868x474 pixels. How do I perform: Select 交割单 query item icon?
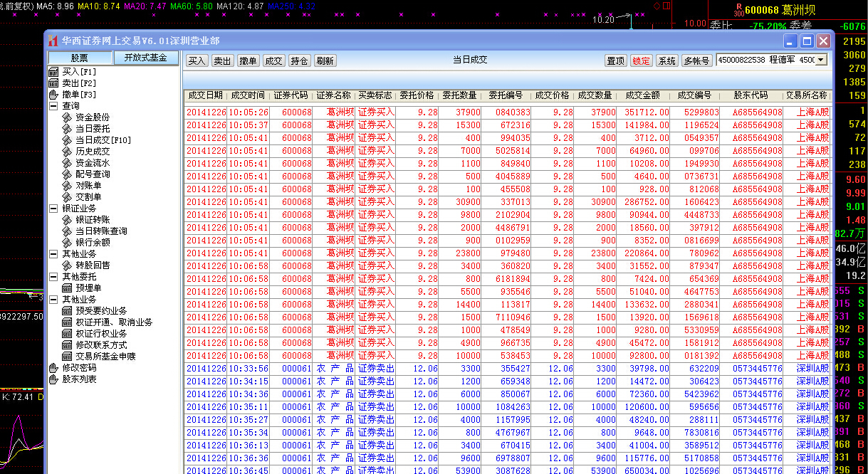click(x=67, y=197)
